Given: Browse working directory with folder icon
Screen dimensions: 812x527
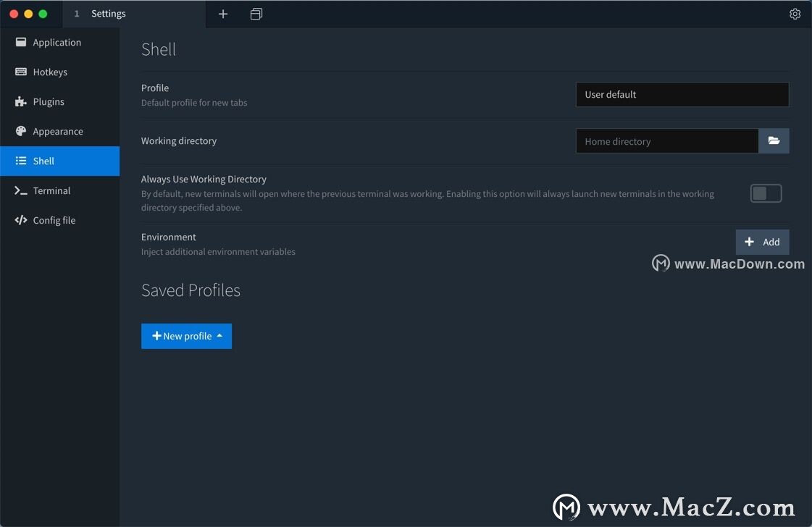Looking at the screenshot, I should 774,141.
